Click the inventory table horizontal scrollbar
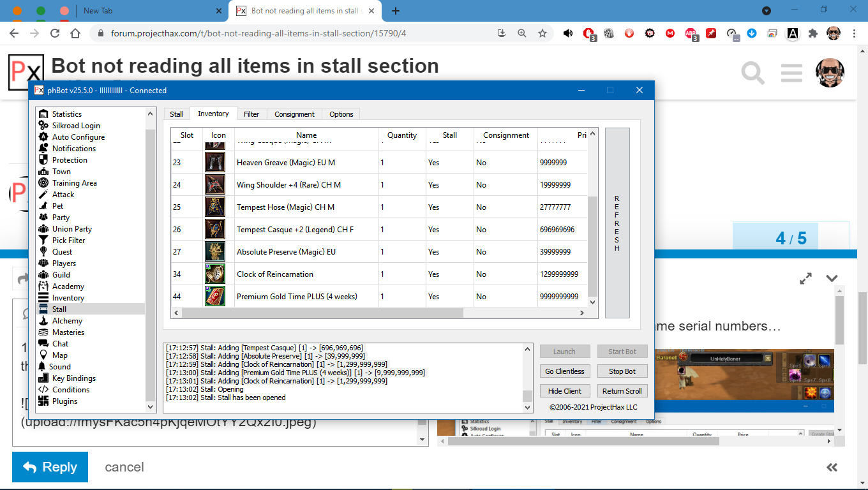This screenshot has width=868, height=490. [322, 313]
